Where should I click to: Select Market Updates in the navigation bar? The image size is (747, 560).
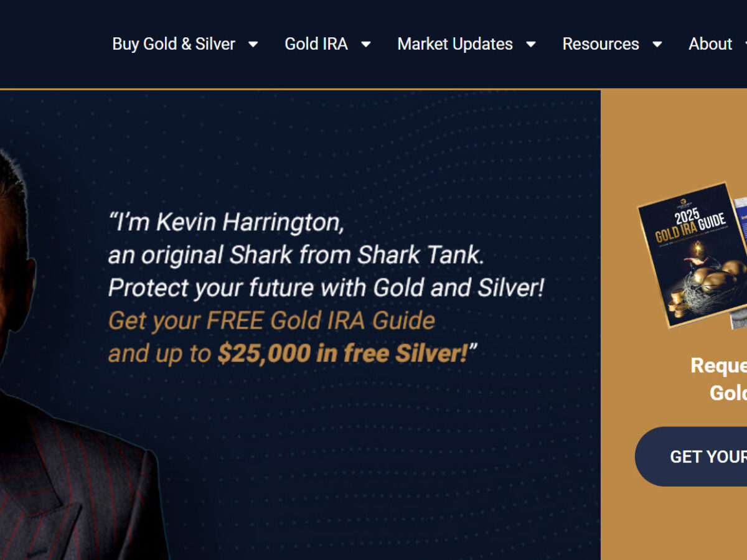click(x=455, y=44)
